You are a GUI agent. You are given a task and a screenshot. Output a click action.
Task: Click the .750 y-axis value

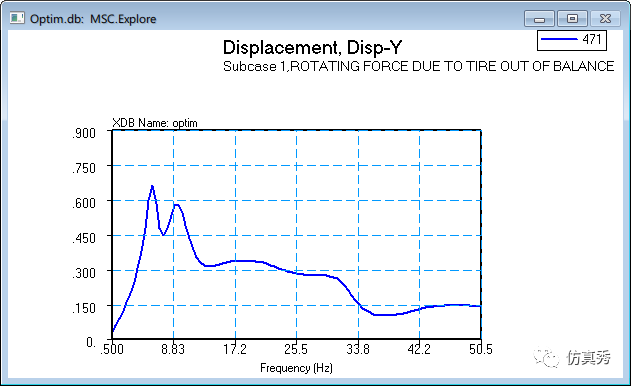[84, 168]
